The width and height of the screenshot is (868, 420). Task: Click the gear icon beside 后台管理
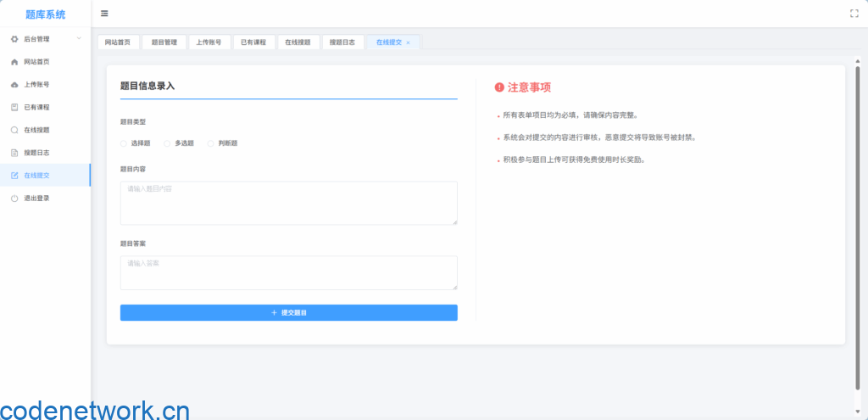(14, 39)
